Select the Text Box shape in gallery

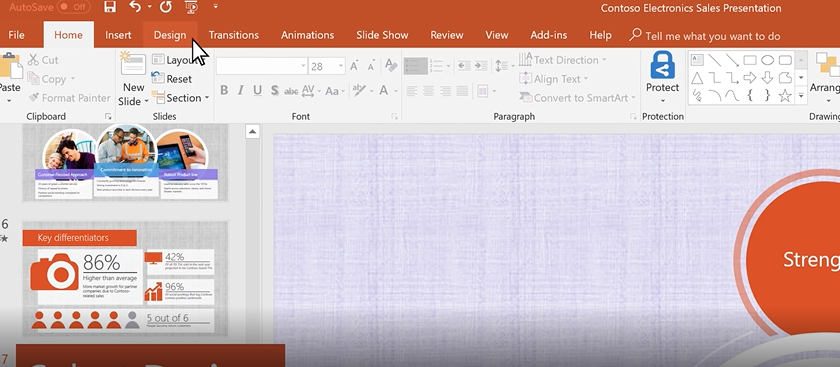coord(697,59)
